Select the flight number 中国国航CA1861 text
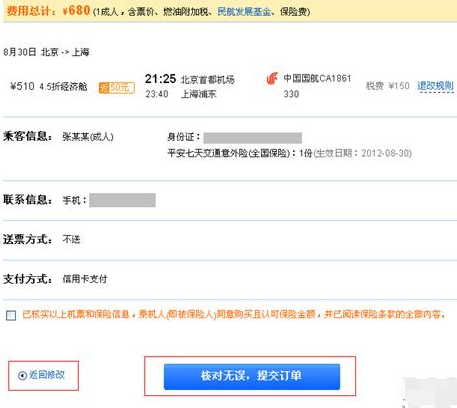 point(317,79)
